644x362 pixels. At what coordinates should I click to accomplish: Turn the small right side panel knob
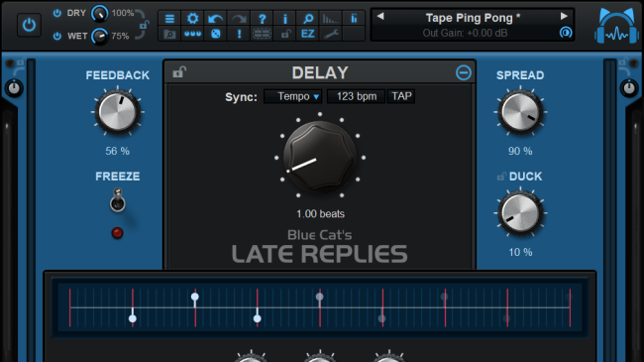tap(629, 88)
